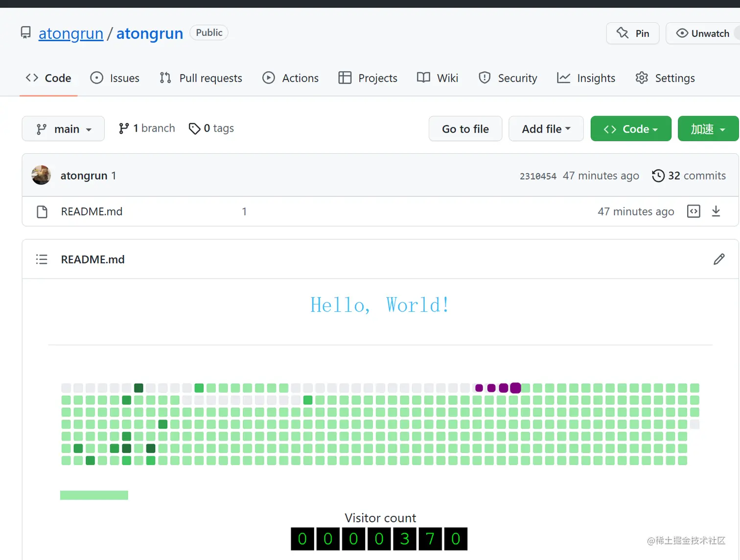This screenshot has height=560, width=740.
Task: Click the Unwatch button
Action: 703,33
